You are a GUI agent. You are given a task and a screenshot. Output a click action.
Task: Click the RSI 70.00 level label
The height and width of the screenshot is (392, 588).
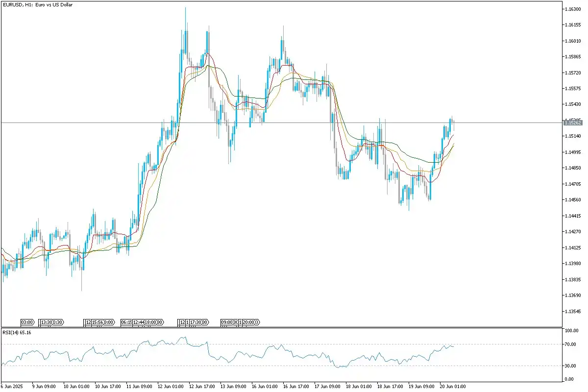[x=570, y=344]
